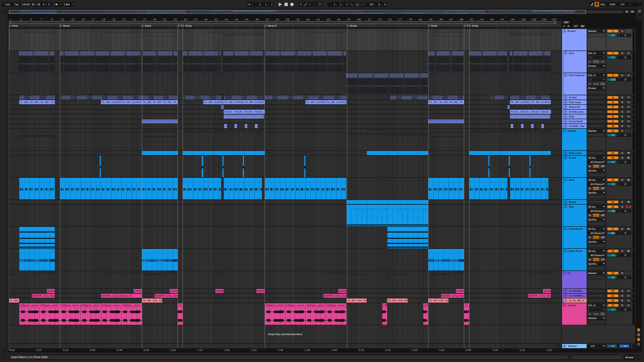
Task: Click the Link button
Action: pyautogui.click(x=8, y=4)
